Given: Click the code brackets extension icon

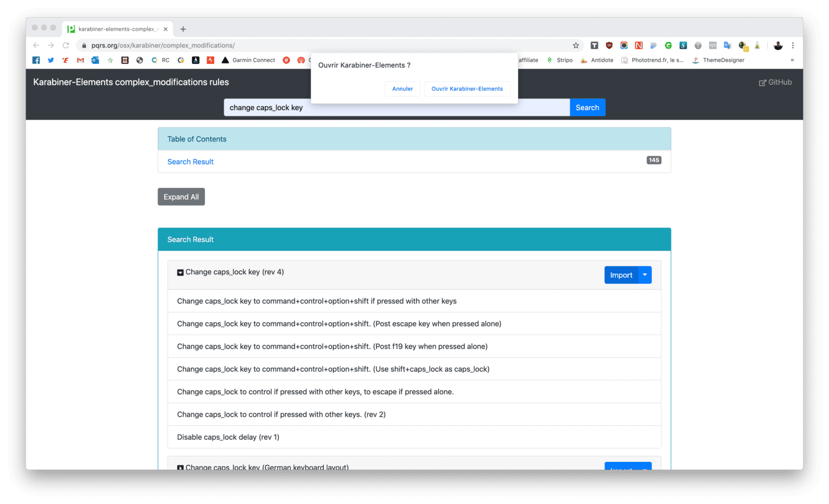Looking at the screenshot, I should coord(713,45).
